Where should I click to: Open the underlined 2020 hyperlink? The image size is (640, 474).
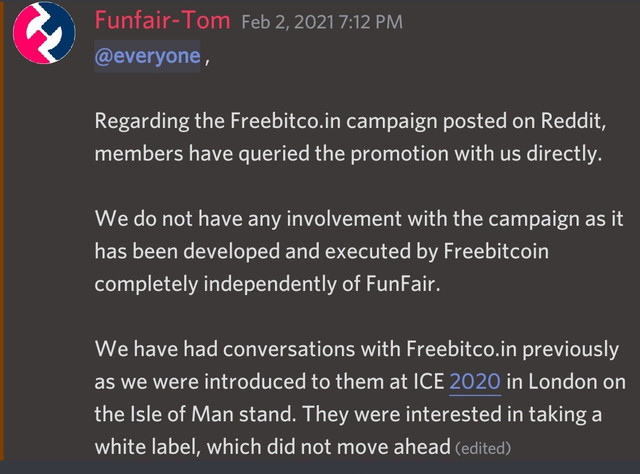coord(475,382)
